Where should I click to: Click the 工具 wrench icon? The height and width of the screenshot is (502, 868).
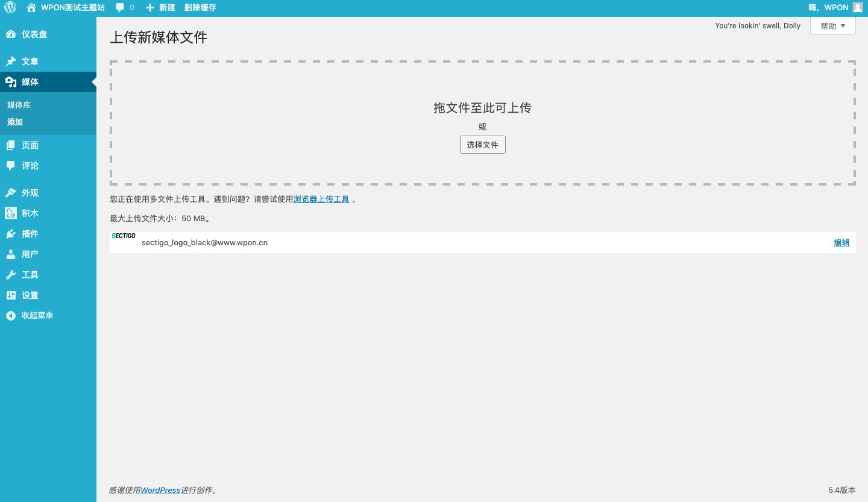pos(11,275)
